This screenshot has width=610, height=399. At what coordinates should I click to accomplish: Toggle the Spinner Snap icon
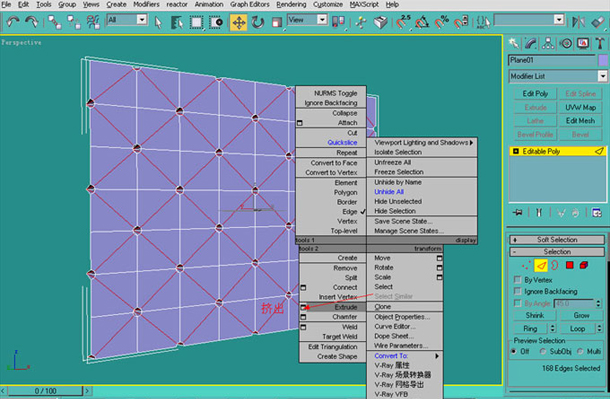461,23
